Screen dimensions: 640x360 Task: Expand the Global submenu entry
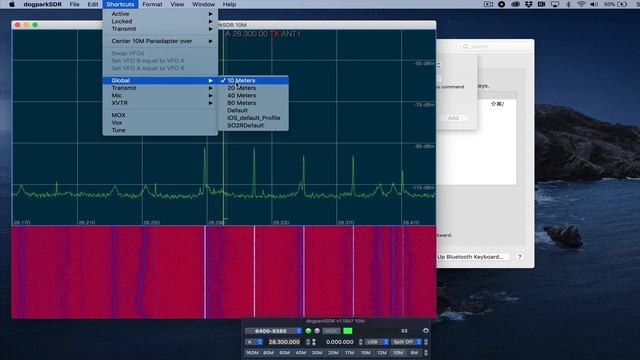click(x=160, y=80)
